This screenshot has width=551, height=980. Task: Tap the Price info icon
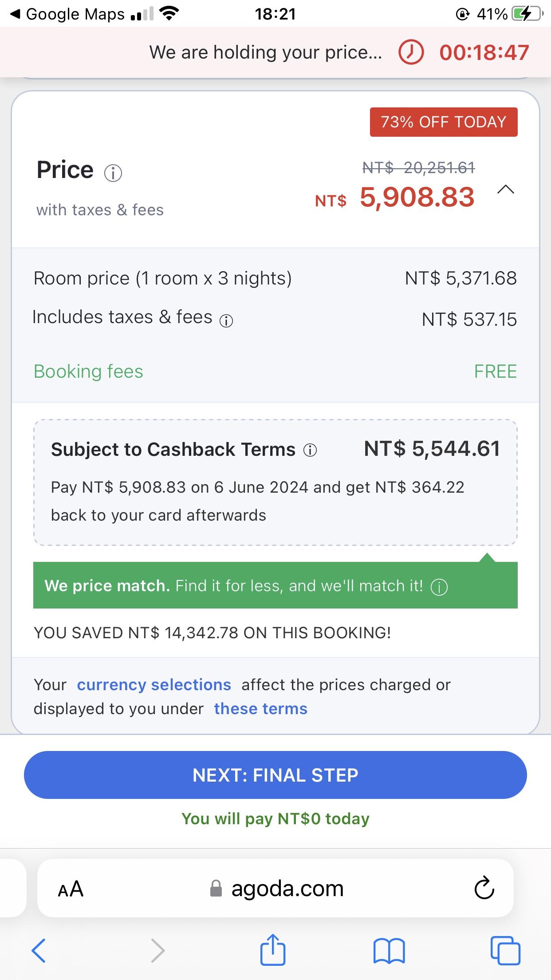point(113,173)
